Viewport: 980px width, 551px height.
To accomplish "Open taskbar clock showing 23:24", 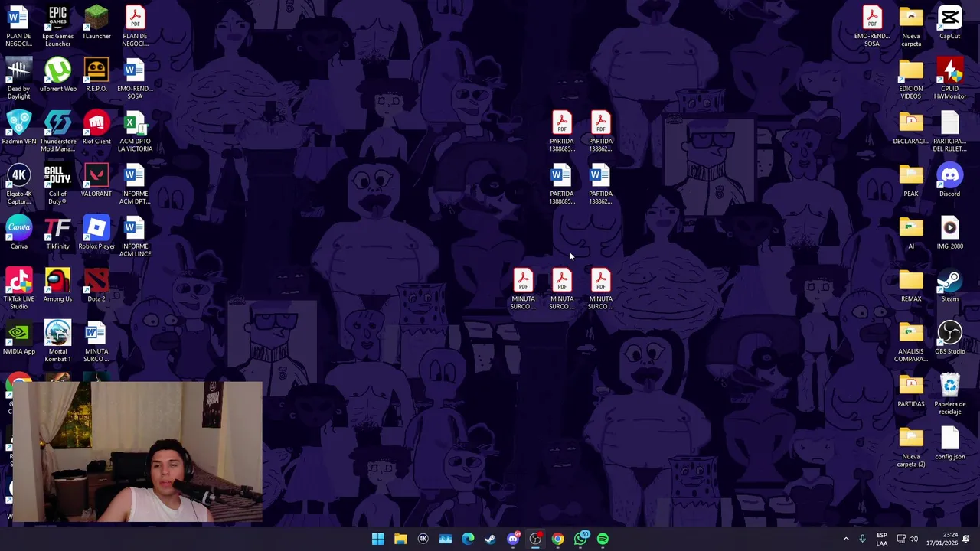I will click(x=943, y=539).
